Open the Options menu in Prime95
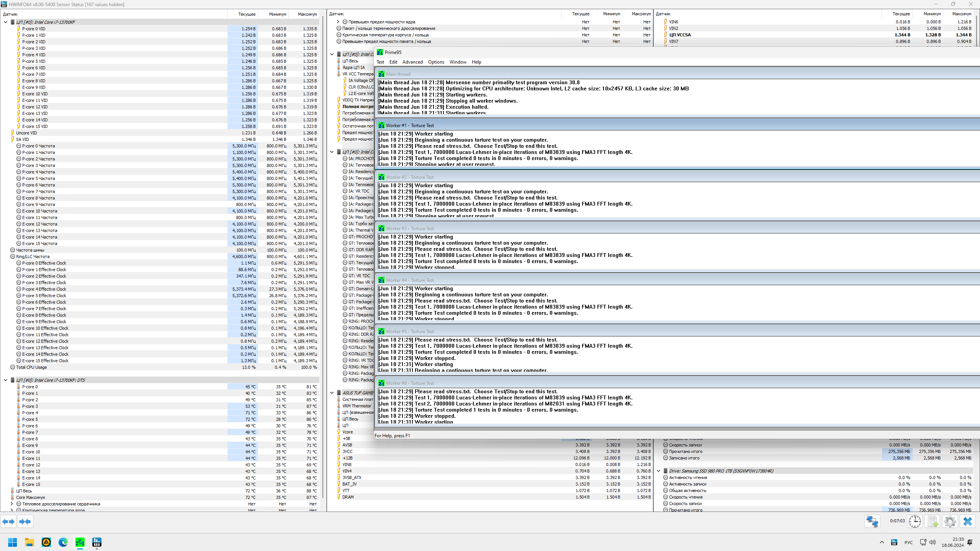The height and width of the screenshot is (551, 980). [x=436, y=62]
